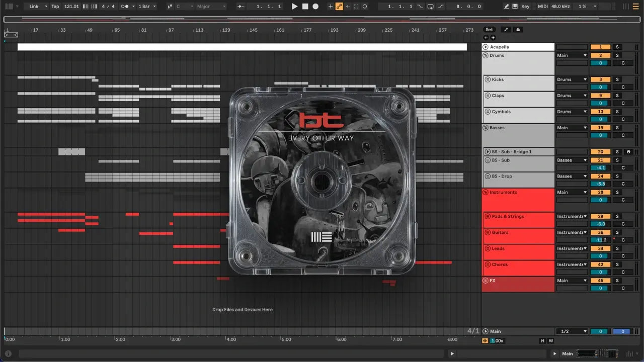This screenshot has width=644, height=362.
Task: Toggle track activator 45 for FX
Action: pos(600,281)
